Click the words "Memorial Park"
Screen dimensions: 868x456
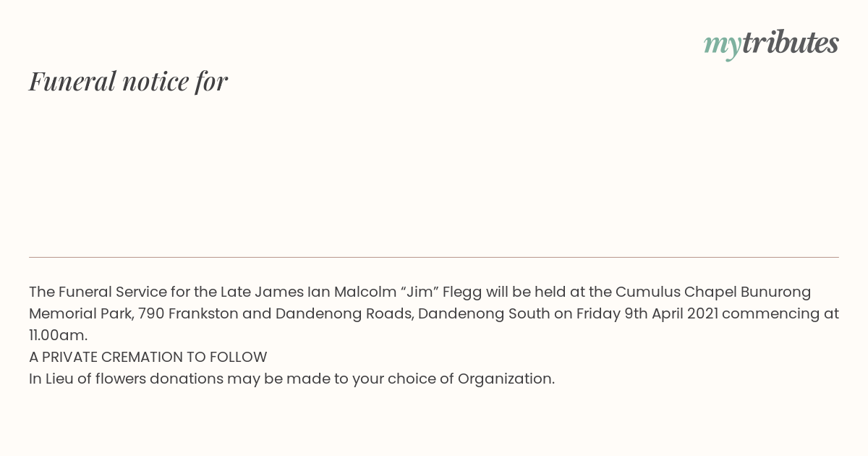pyautogui.click(x=79, y=314)
